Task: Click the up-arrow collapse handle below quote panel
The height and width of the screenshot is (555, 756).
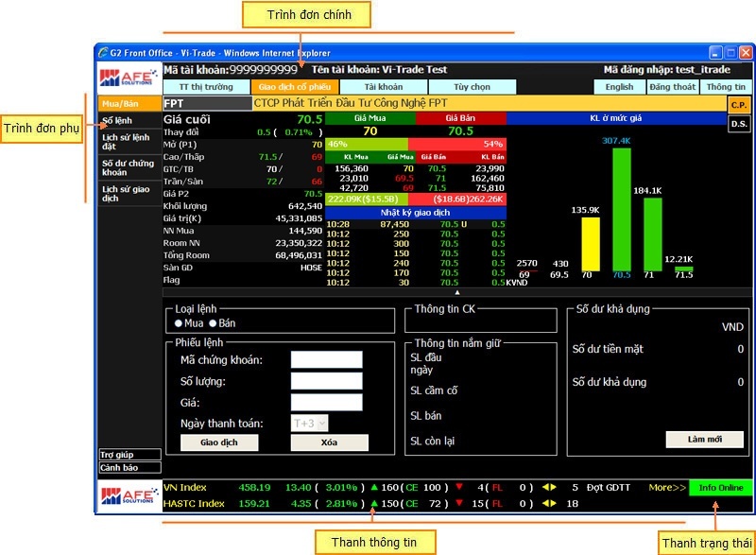Action: (x=457, y=292)
